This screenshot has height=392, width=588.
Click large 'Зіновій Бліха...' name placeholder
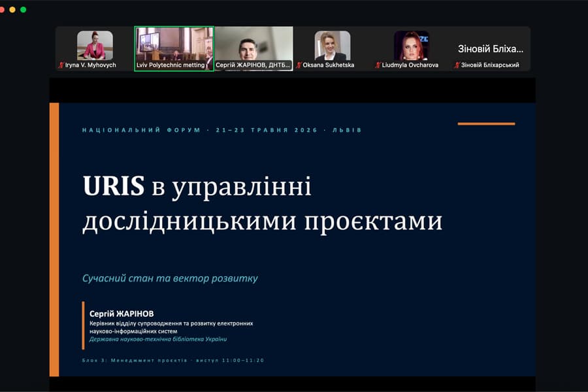pos(491,49)
